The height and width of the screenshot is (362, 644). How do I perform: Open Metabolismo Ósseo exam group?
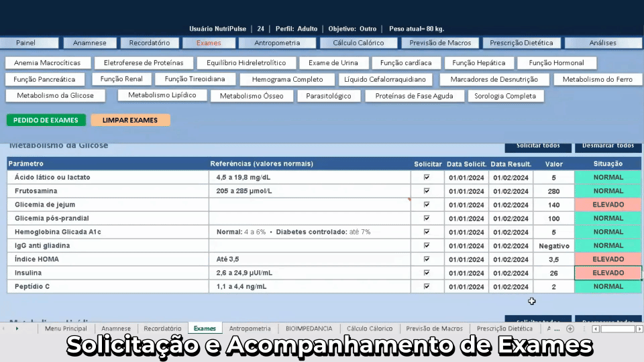pos(252,96)
